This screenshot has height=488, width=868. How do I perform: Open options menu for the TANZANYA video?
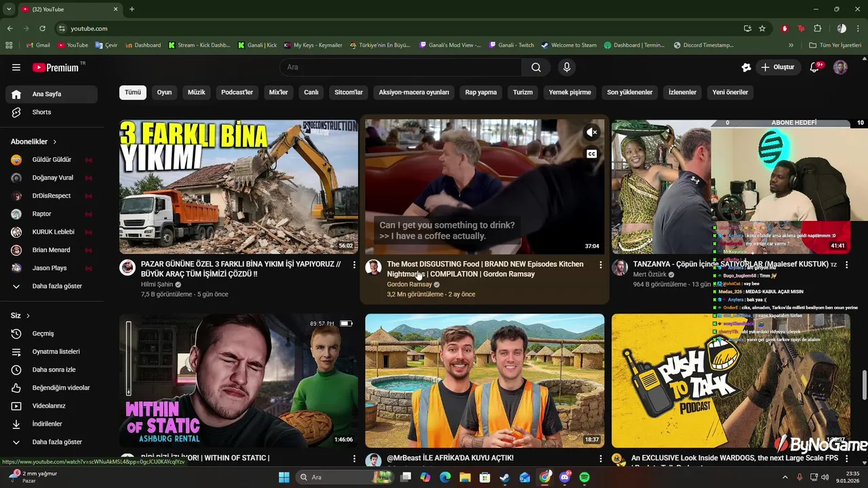[846, 265]
